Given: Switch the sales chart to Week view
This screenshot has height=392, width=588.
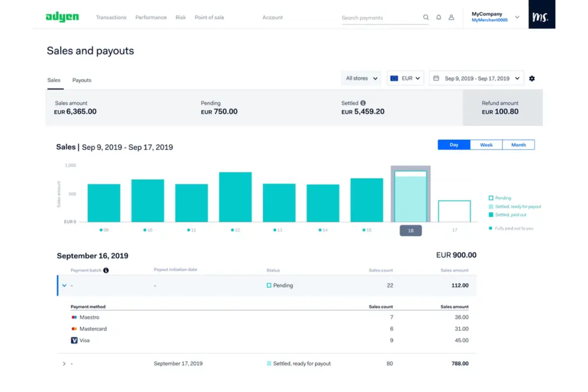Looking at the screenshot, I should [x=486, y=145].
